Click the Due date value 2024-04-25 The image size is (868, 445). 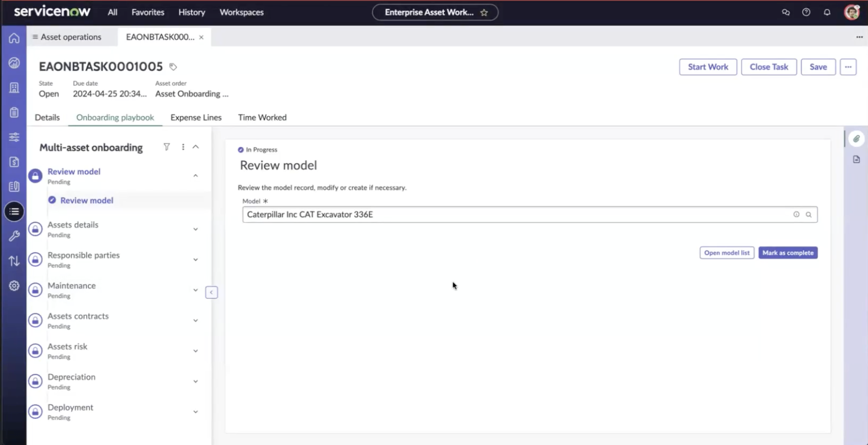(x=110, y=94)
